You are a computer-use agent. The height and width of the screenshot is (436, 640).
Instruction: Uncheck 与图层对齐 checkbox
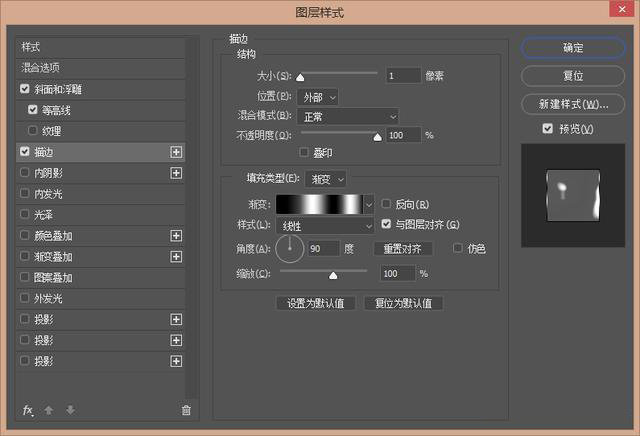click(386, 224)
